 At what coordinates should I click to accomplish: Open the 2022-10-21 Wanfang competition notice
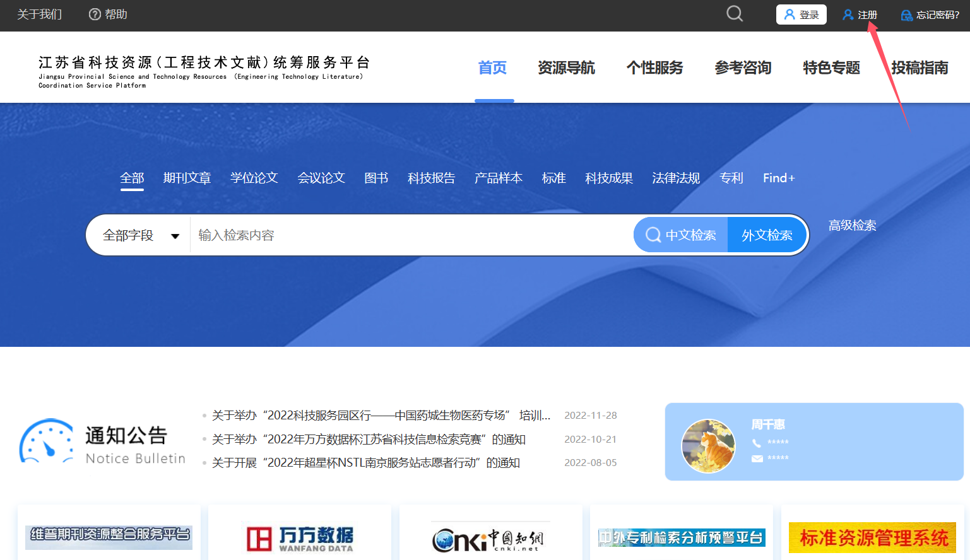pyautogui.click(x=369, y=439)
